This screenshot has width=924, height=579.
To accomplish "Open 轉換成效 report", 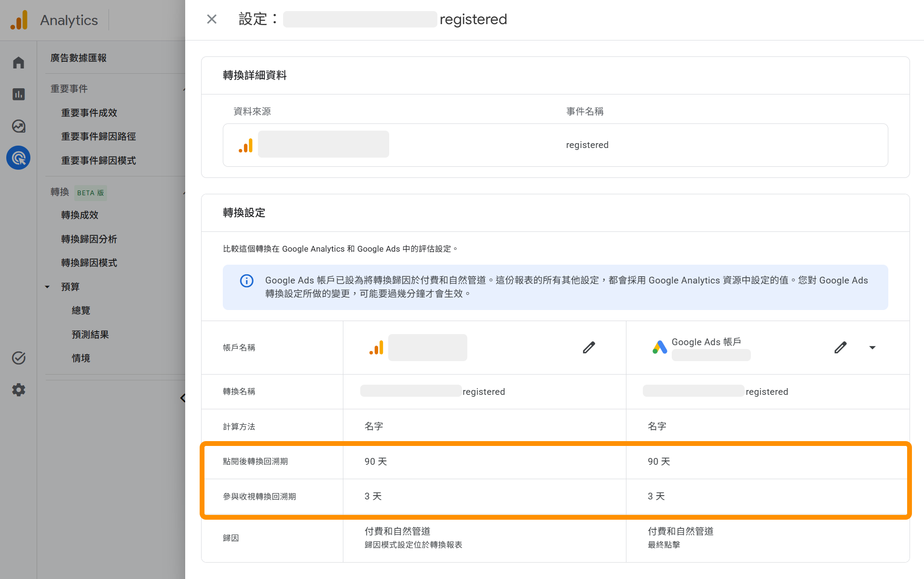I will [x=80, y=215].
